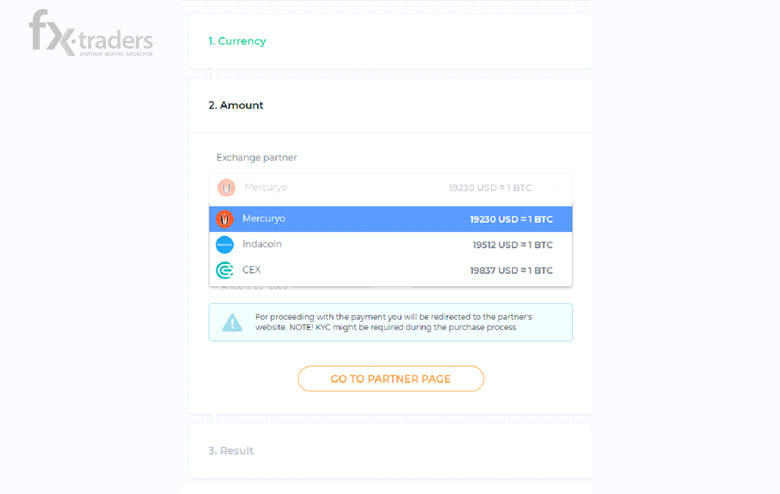Click the 19837 USD ≈ 1 BTC rate
This screenshot has height=494, width=780.
click(511, 271)
